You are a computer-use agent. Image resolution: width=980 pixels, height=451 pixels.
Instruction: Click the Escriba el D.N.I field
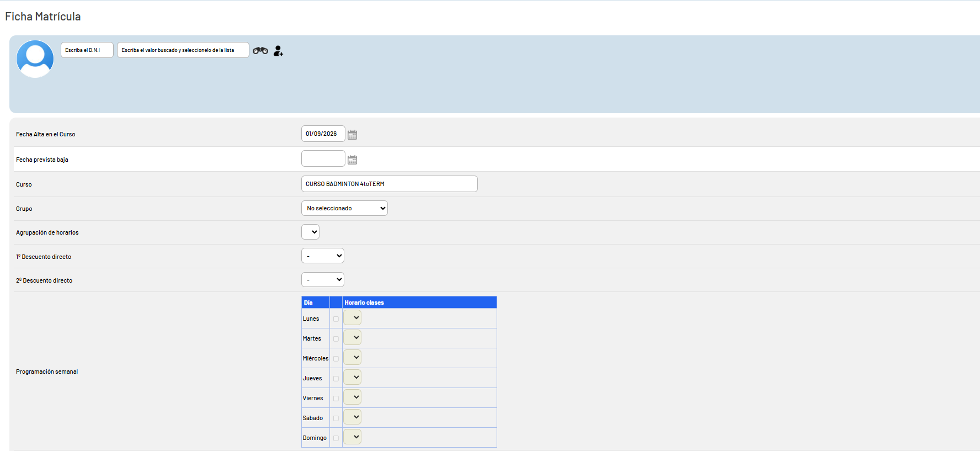click(87, 50)
